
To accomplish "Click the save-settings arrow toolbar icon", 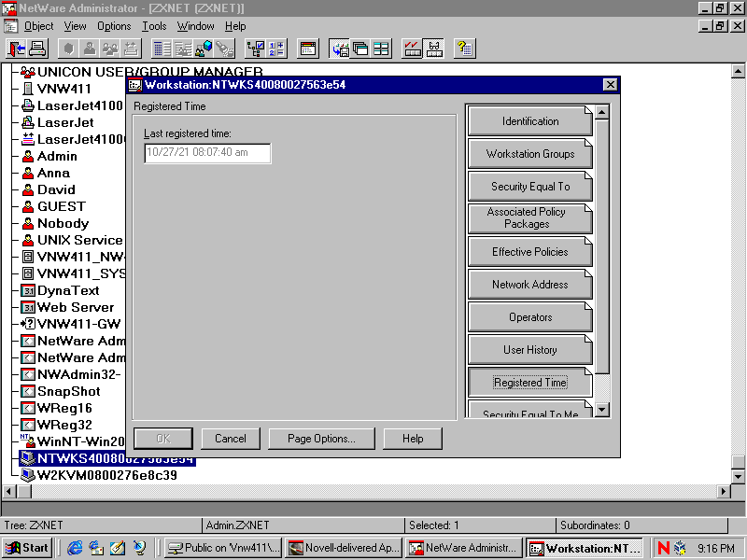I will (x=340, y=49).
